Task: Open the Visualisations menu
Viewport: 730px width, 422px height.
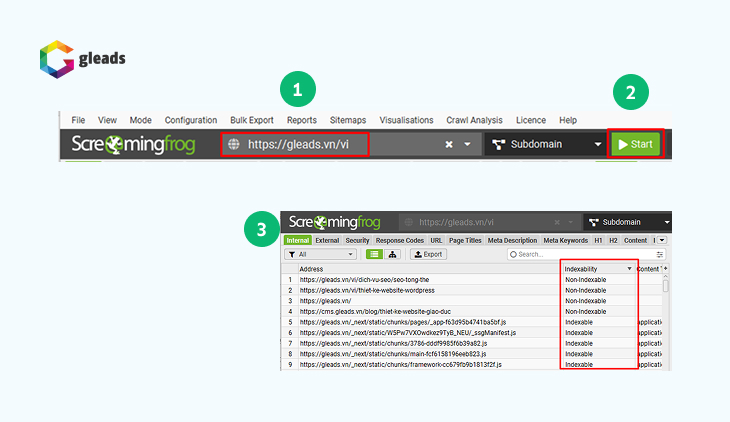Action: [406, 120]
